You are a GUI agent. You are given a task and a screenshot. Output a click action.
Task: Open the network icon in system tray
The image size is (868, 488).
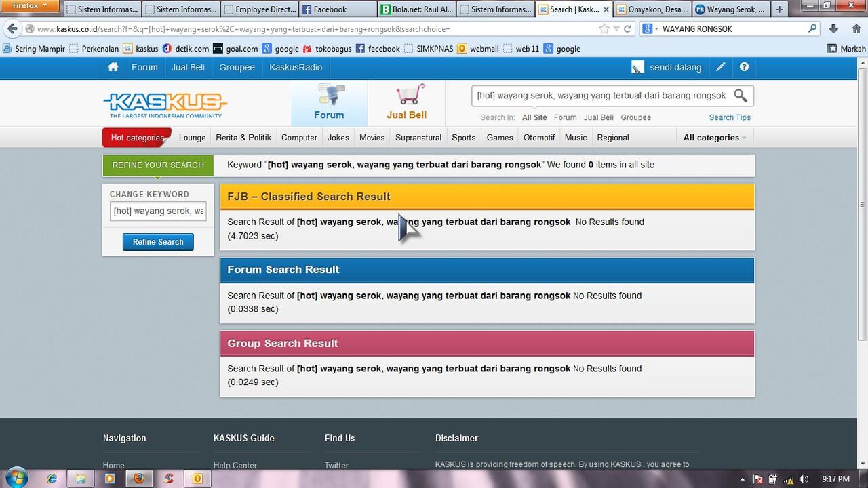click(x=788, y=479)
